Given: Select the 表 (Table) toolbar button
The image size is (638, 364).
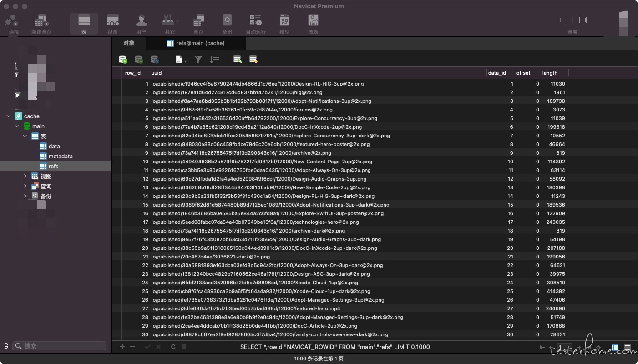Looking at the screenshot, I should click(x=84, y=24).
